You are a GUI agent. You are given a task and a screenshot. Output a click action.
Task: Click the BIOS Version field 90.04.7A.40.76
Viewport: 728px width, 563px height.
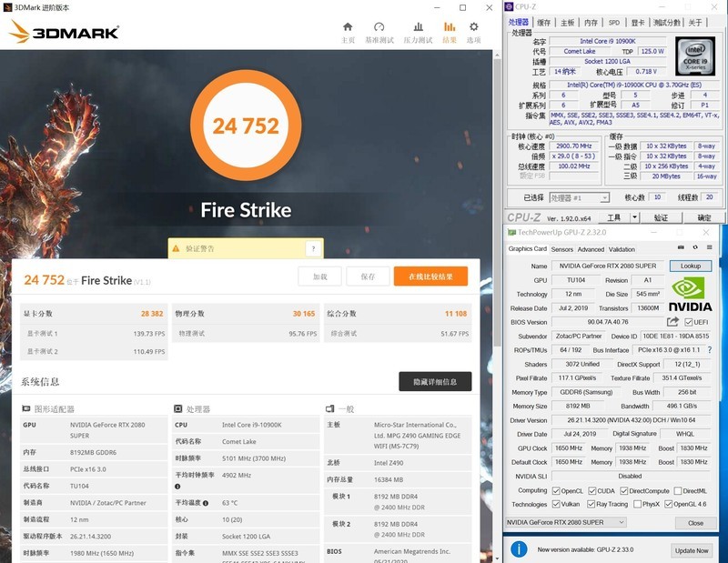[608, 322]
